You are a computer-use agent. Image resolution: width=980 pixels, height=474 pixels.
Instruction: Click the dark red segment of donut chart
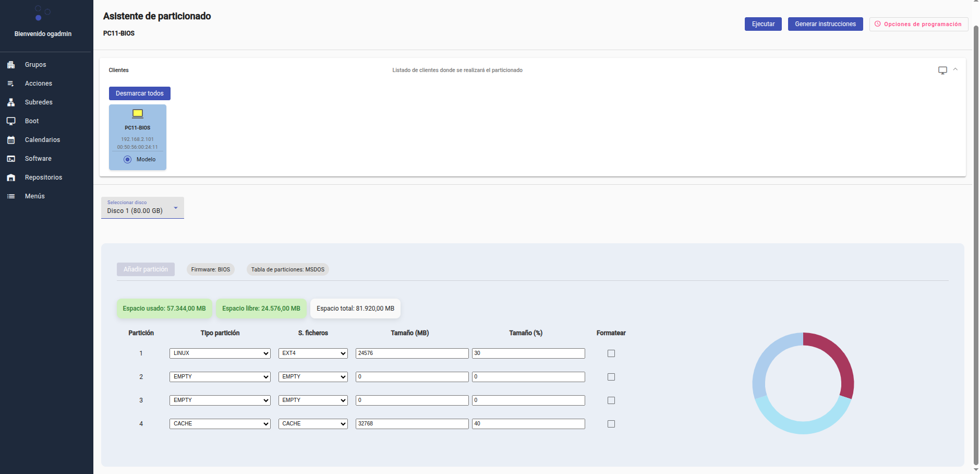[840, 360]
